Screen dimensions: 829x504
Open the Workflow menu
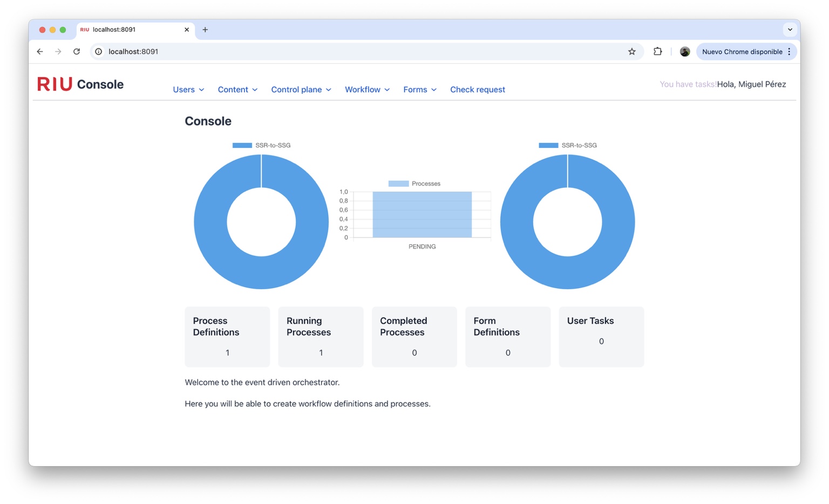tap(366, 90)
